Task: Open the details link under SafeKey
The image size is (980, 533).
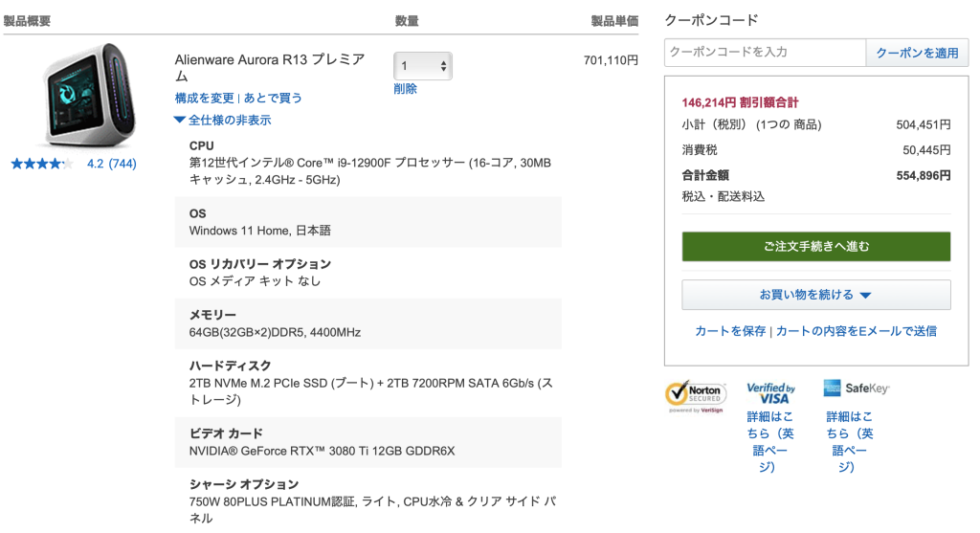Action: [x=850, y=441]
